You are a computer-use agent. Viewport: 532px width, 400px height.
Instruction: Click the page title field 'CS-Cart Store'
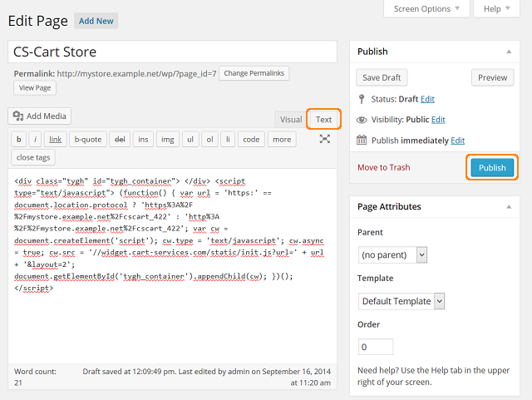coord(172,52)
